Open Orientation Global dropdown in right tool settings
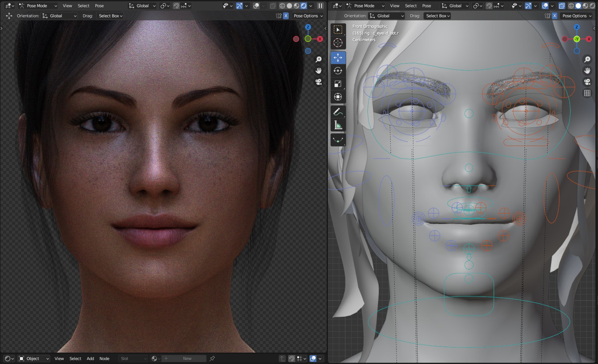The image size is (598, 364). pyautogui.click(x=386, y=16)
